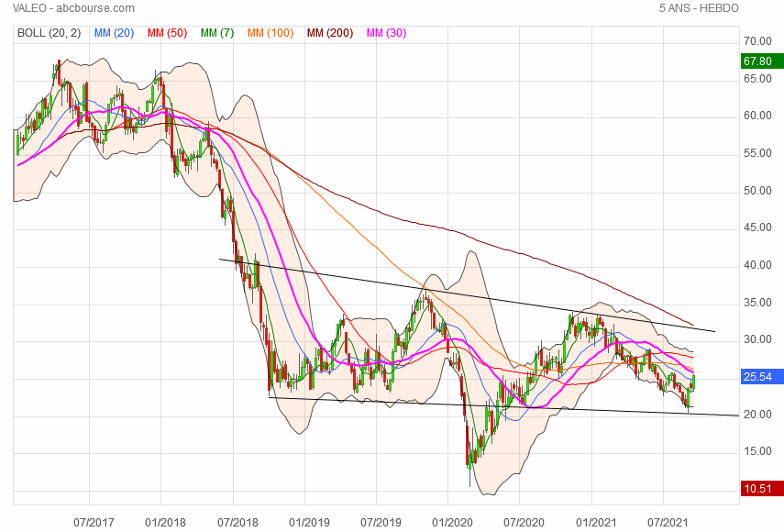Click the MM (30) magenta legend label
Viewport: 784px width, 532px height.
[x=386, y=33]
